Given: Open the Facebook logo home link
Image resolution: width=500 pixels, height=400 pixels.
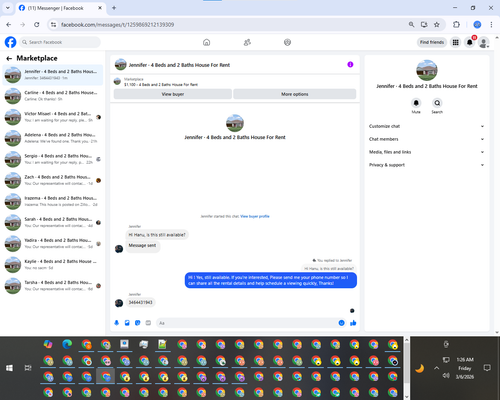Looking at the screenshot, I should pos(10,42).
